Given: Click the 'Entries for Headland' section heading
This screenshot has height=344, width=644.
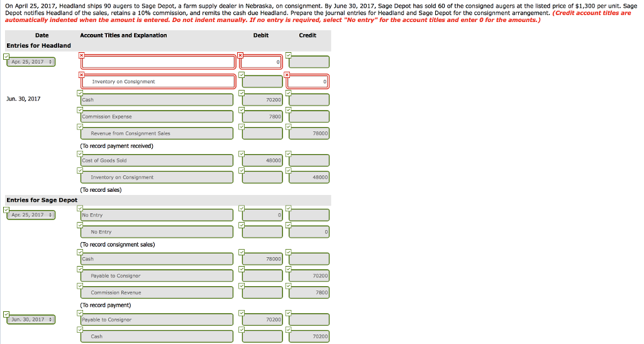Looking at the screenshot, I should [38, 45].
